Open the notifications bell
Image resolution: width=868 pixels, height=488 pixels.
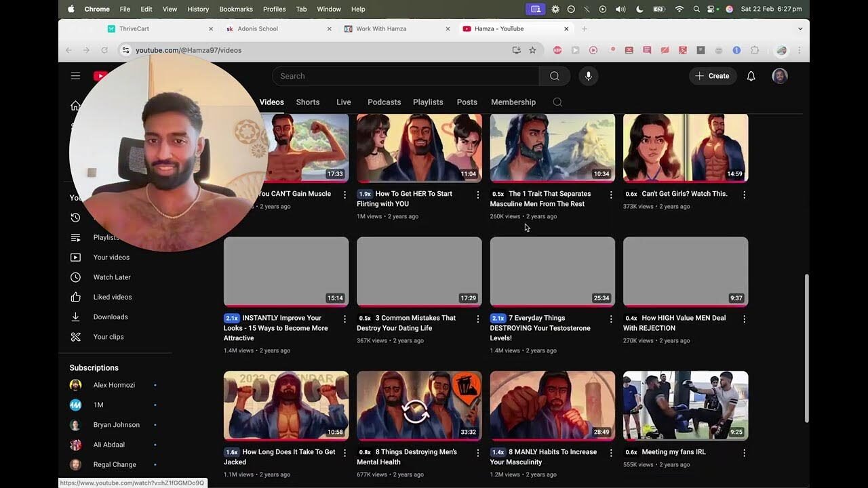click(751, 76)
